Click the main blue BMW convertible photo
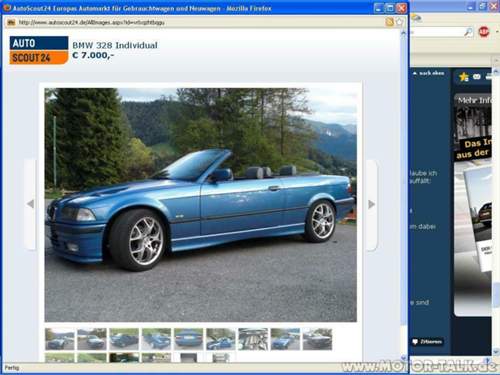This screenshot has width=500, height=375. [201, 205]
